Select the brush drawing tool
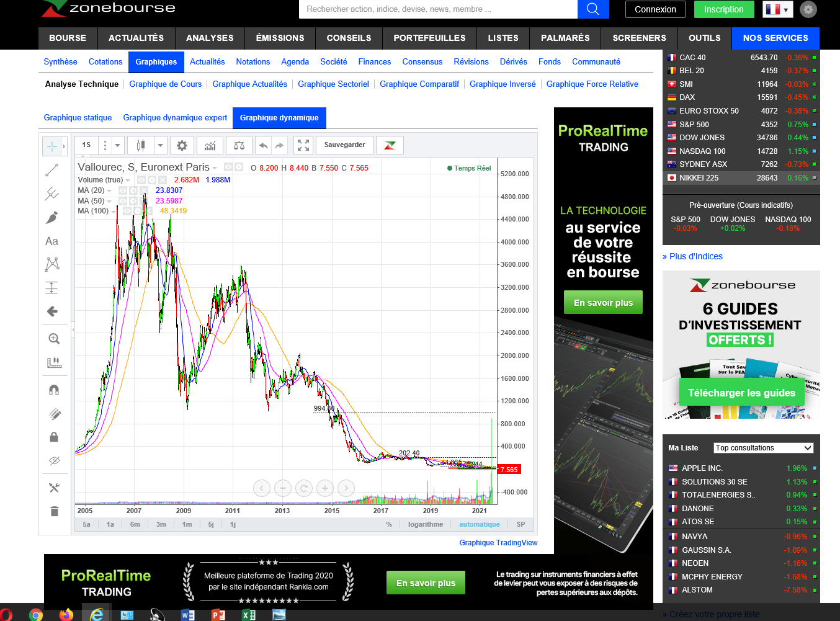 (x=52, y=218)
